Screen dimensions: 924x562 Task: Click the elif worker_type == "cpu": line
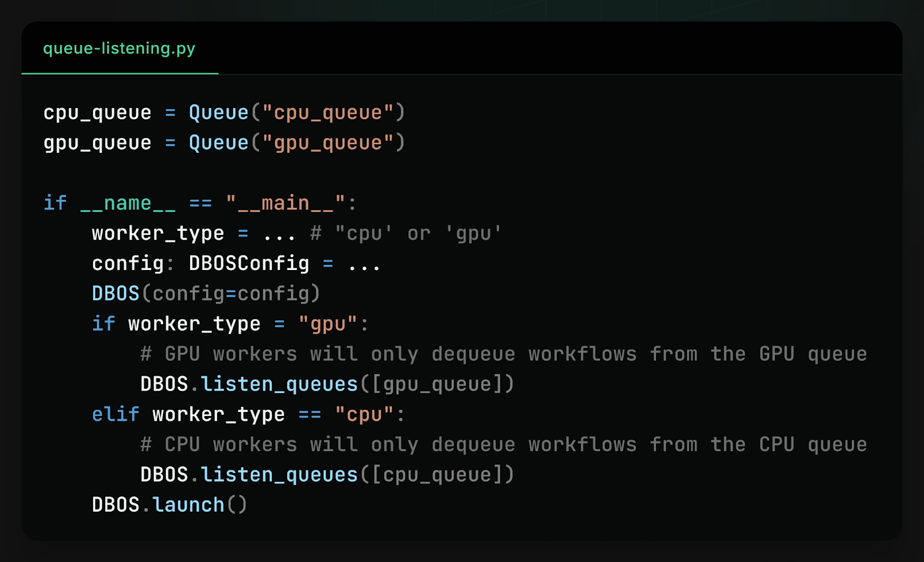pyautogui.click(x=249, y=414)
